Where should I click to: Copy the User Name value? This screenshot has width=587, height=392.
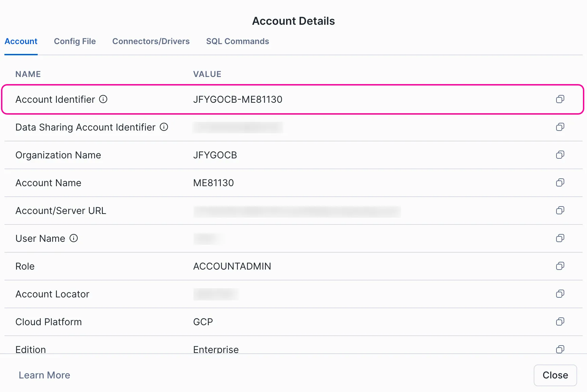click(x=560, y=238)
